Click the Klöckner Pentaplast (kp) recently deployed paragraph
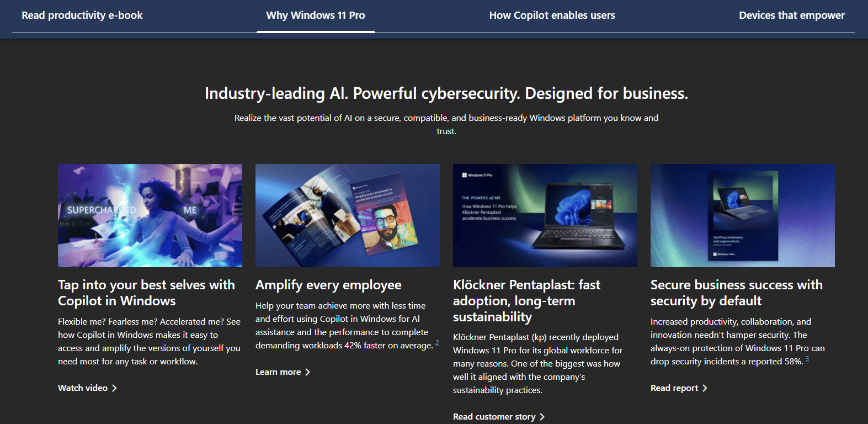 coord(538,364)
